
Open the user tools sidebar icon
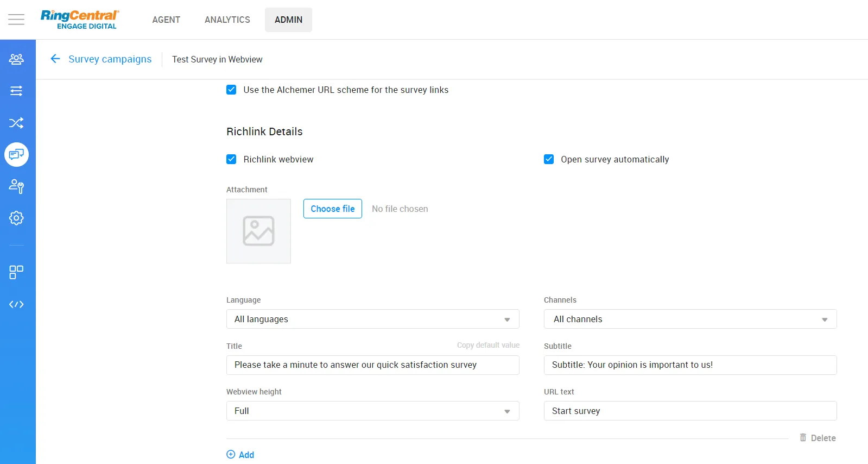(x=16, y=186)
